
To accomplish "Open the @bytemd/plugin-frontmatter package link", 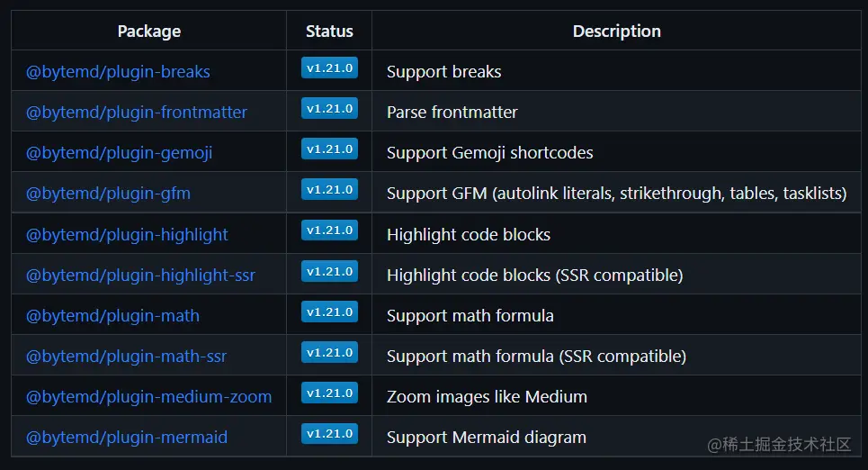I will [136, 113].
